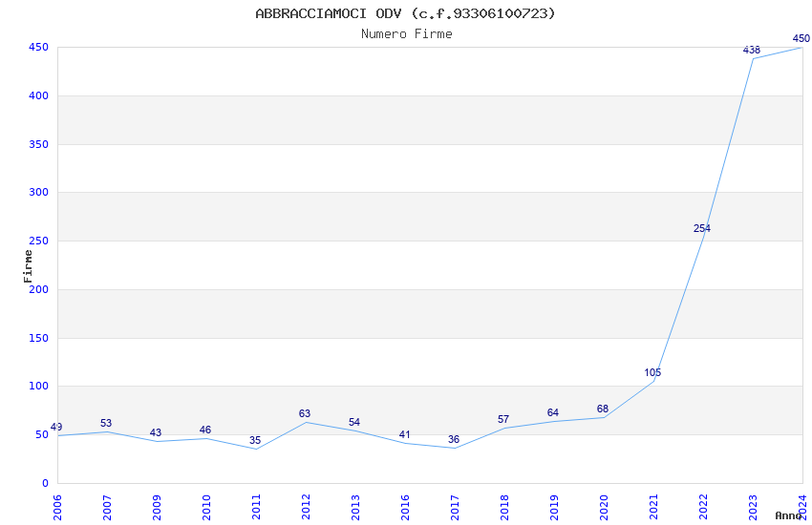Click the data label 49 for 2006

[56, 428]
